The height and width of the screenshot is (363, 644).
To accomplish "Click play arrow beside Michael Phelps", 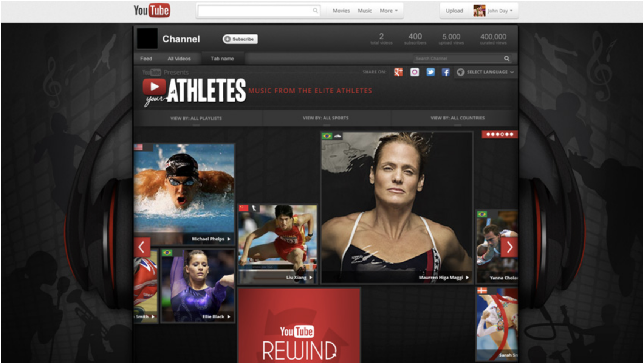I will 229,239.
